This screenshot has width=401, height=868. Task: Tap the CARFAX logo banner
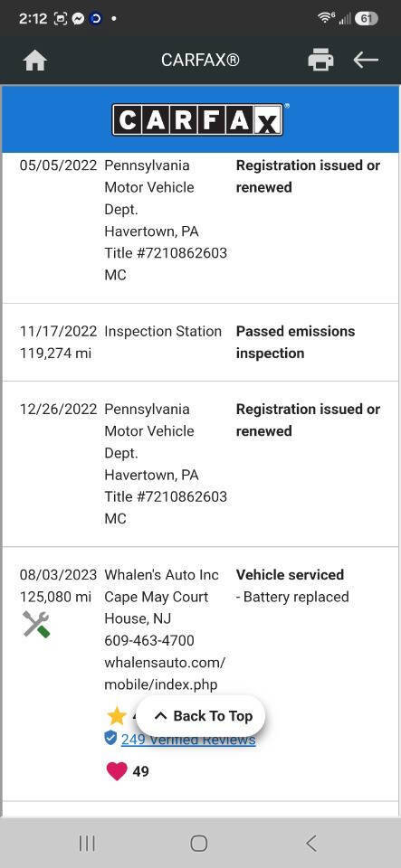200,119
